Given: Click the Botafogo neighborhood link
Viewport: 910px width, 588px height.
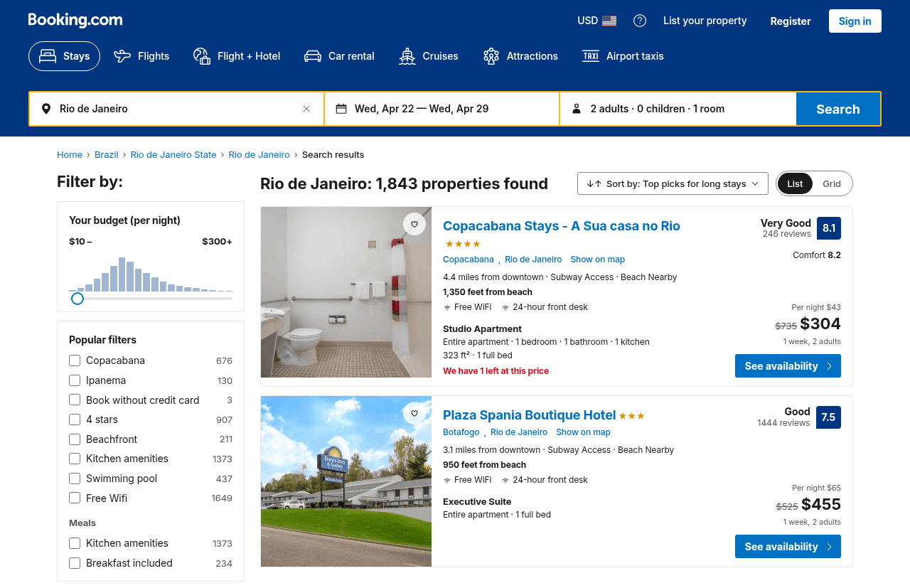Looking at the screenshot, I should pos(461,432).
